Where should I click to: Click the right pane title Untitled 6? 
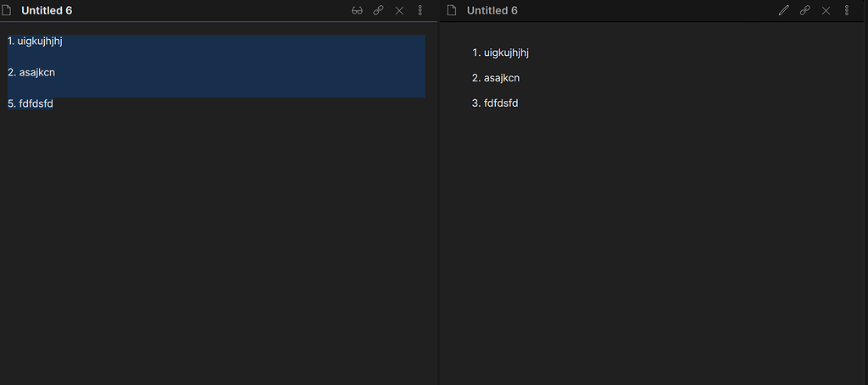coord(492,10)
